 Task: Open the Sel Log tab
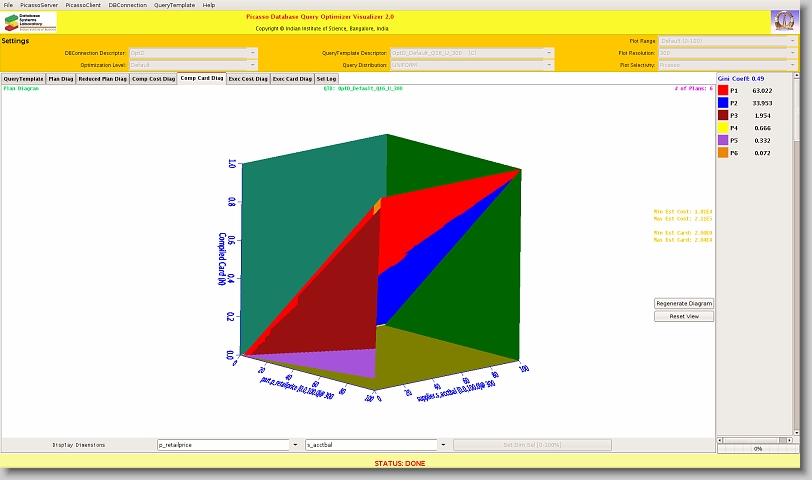[326, 78]
